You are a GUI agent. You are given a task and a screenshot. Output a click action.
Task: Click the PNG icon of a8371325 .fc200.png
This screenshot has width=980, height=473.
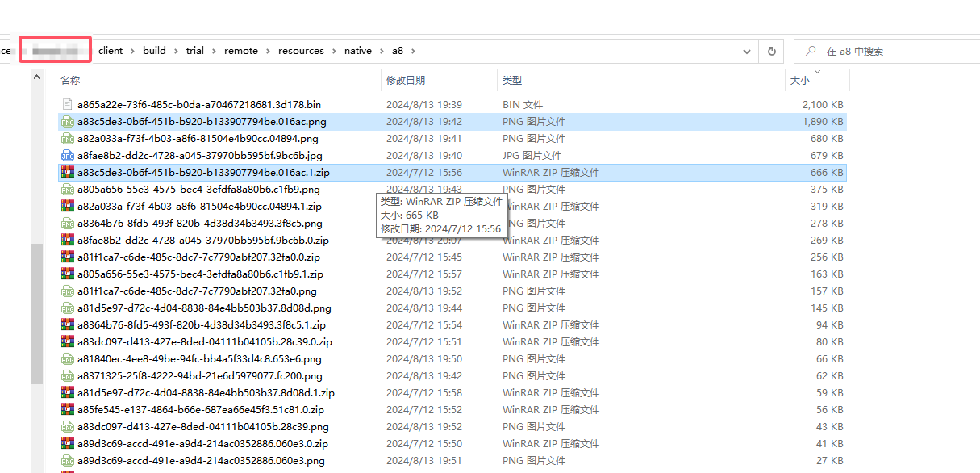tap(68, 375)
